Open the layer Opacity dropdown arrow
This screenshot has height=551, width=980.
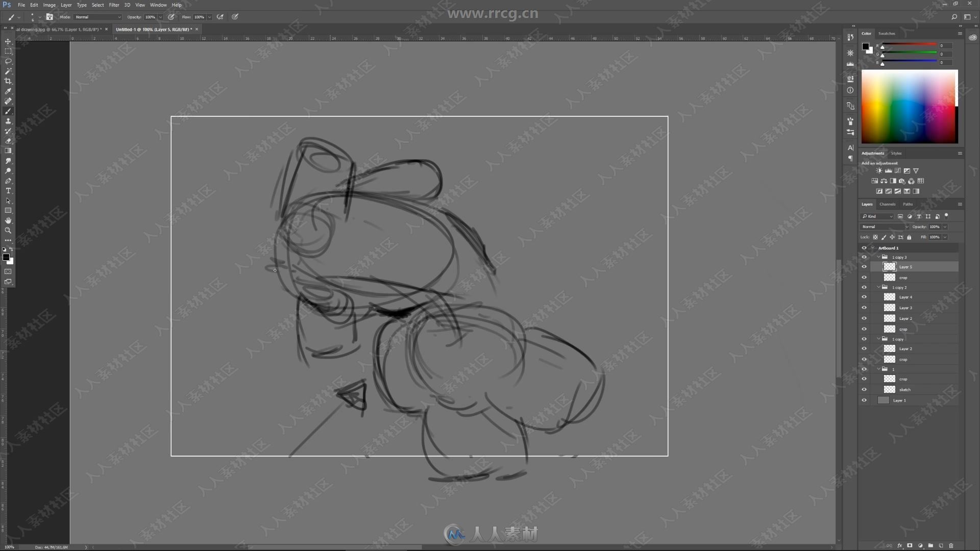[945, 227]
